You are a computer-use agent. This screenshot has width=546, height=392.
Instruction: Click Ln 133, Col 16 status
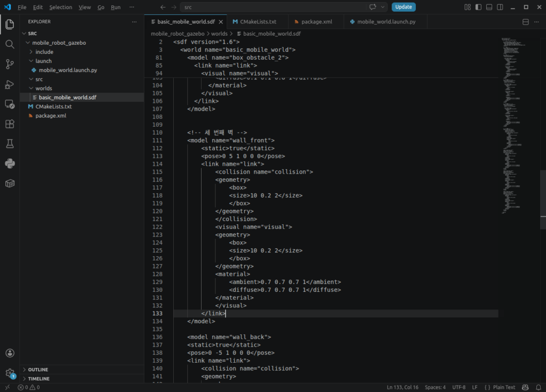click(403, 387)
